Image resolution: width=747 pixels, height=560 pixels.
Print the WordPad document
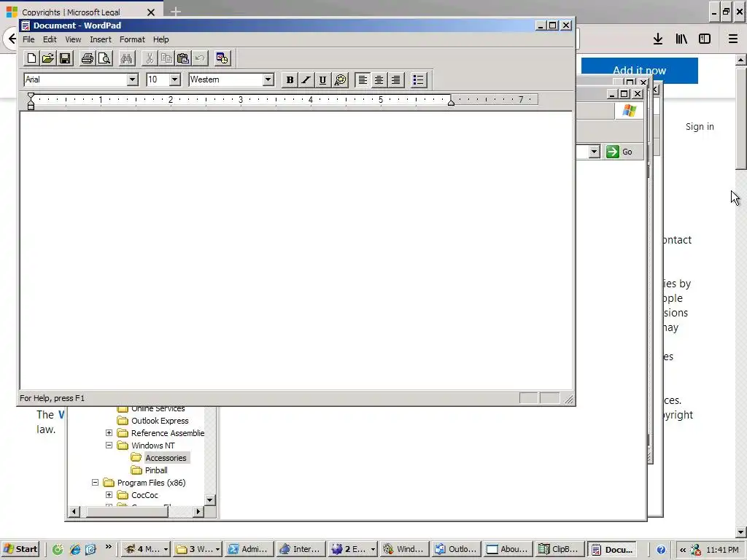pyautogui.click(x=88, y=58)
